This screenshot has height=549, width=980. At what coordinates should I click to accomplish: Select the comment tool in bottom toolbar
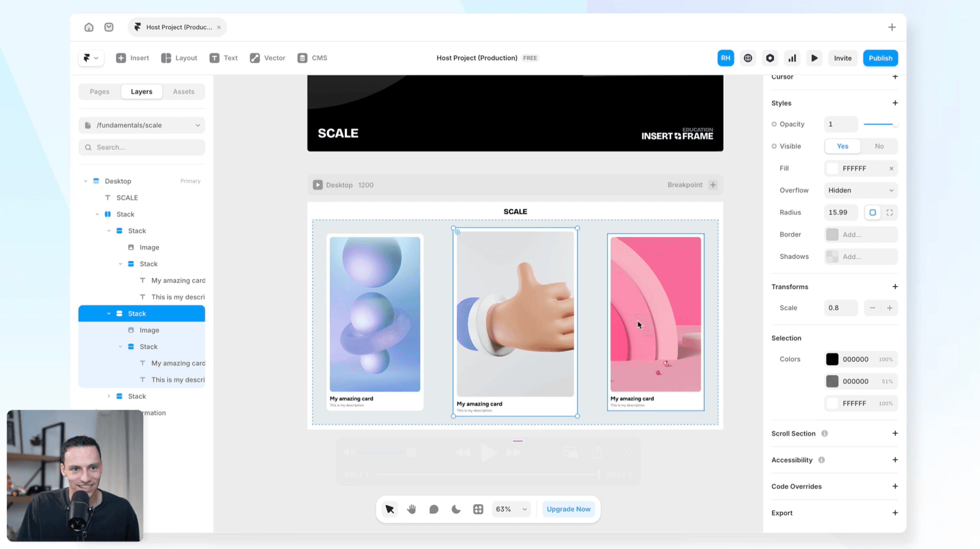pos(434,509)
